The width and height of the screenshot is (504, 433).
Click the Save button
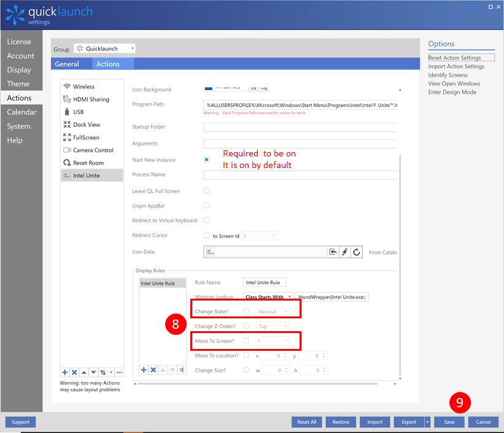(x=449, y=422)
